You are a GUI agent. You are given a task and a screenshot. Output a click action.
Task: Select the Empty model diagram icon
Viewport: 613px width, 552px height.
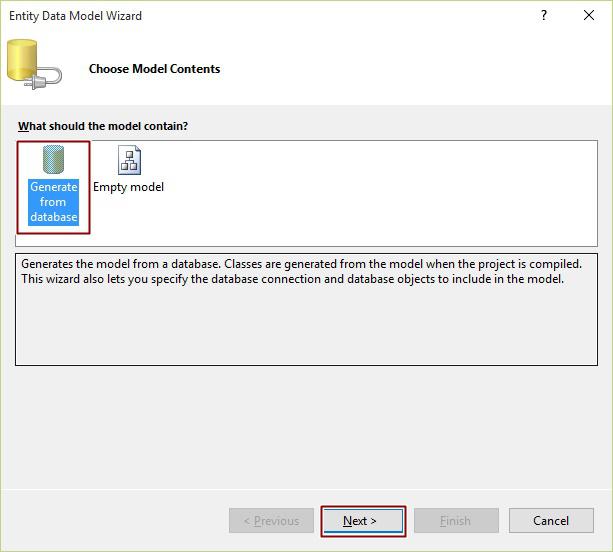(x=129, y=160)
